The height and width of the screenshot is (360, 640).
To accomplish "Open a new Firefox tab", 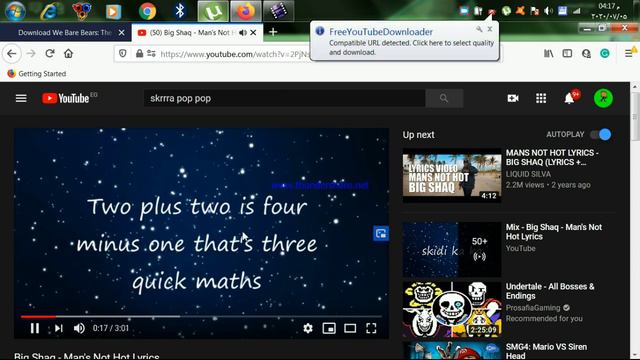I will coord(273,32).
